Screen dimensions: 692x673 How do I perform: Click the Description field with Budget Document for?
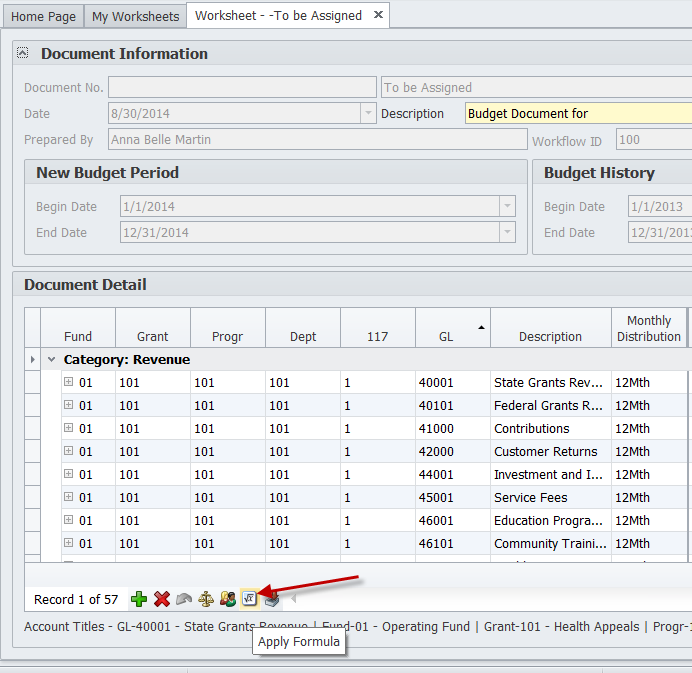(578, 114)
